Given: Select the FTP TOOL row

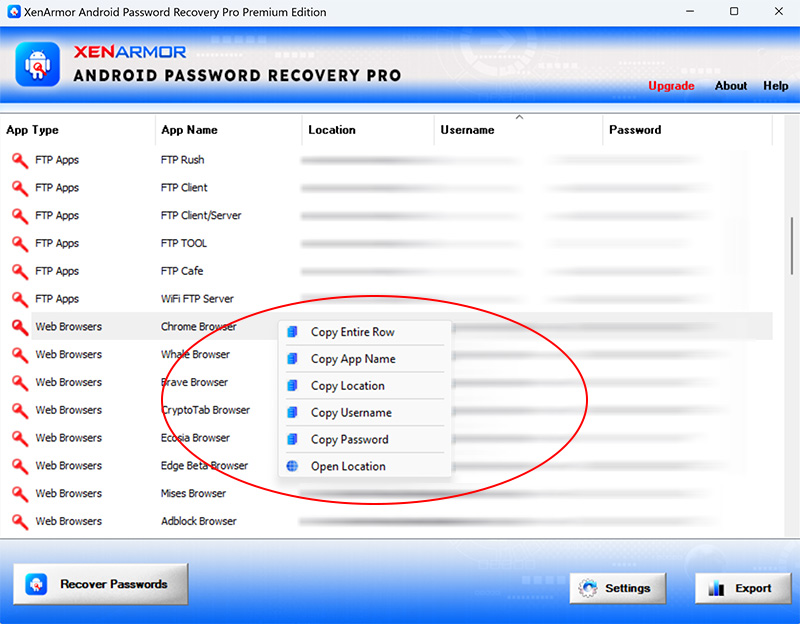Looking at the screenshot, I should (x=387, y=243).
